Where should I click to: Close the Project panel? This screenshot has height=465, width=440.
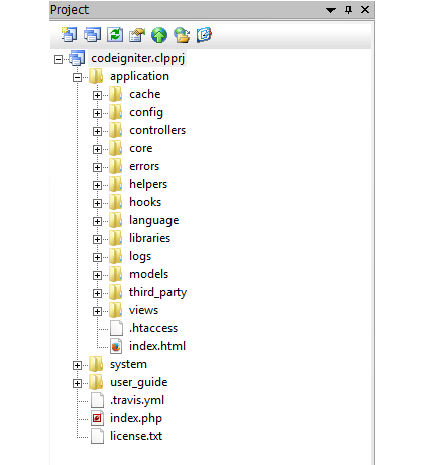pos(365,10)
